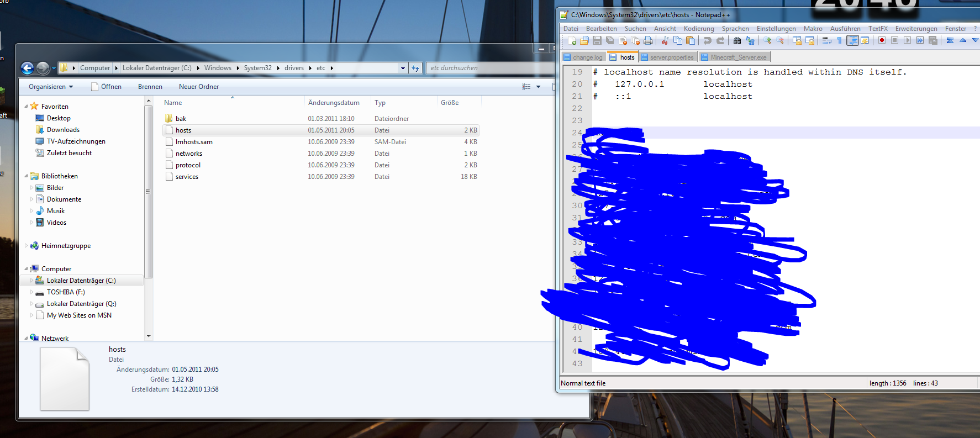Start macro recording with red record button
Viewport: 980px width, 438px height.
point(882,40)
